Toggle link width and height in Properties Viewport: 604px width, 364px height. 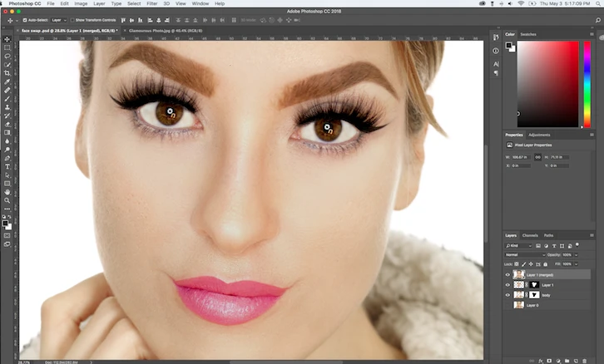click(x=537, y=157)
